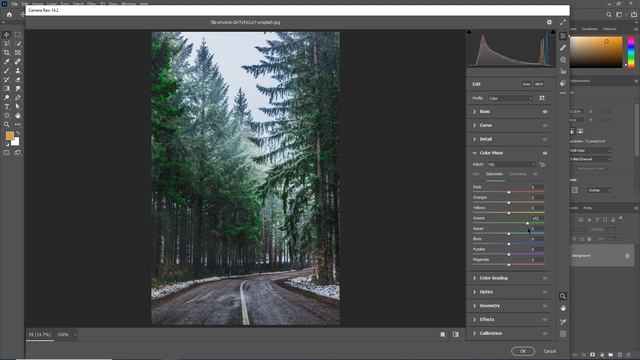Open the Camera Raw Presets icon

563,83
